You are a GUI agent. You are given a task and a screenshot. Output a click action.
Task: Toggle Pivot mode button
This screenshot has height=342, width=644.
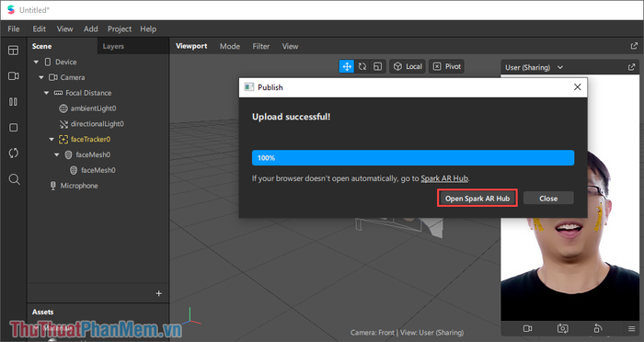pyautogui.click(x=447, y=66)
